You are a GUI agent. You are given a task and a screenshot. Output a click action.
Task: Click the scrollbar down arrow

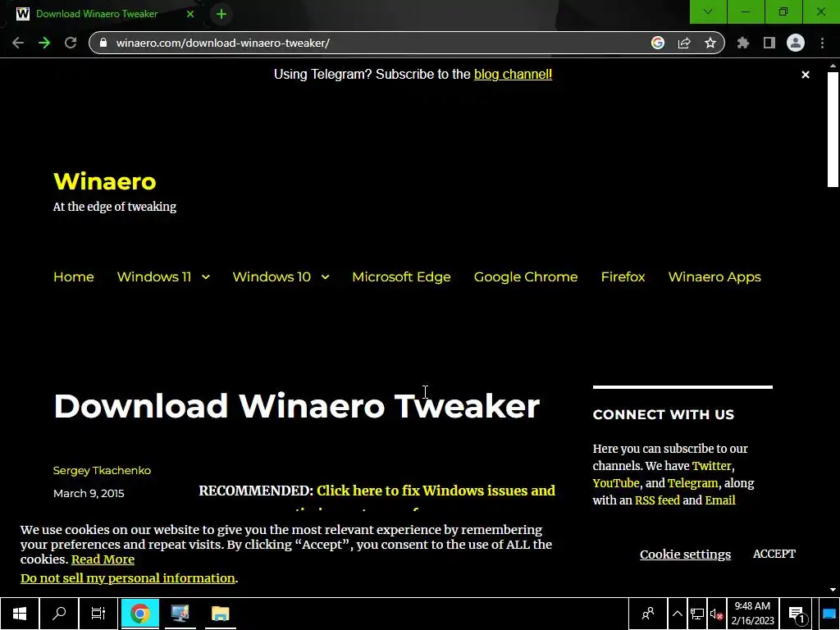tap(833, 590)
